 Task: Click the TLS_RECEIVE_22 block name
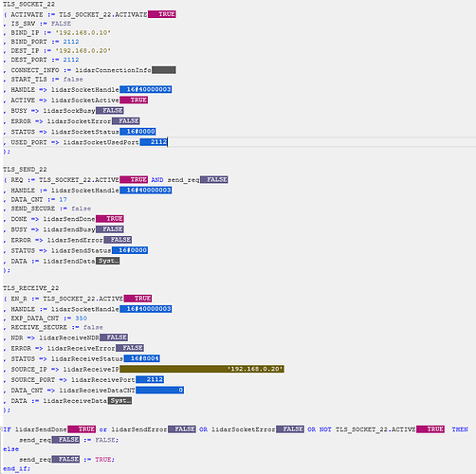(31, 288)
